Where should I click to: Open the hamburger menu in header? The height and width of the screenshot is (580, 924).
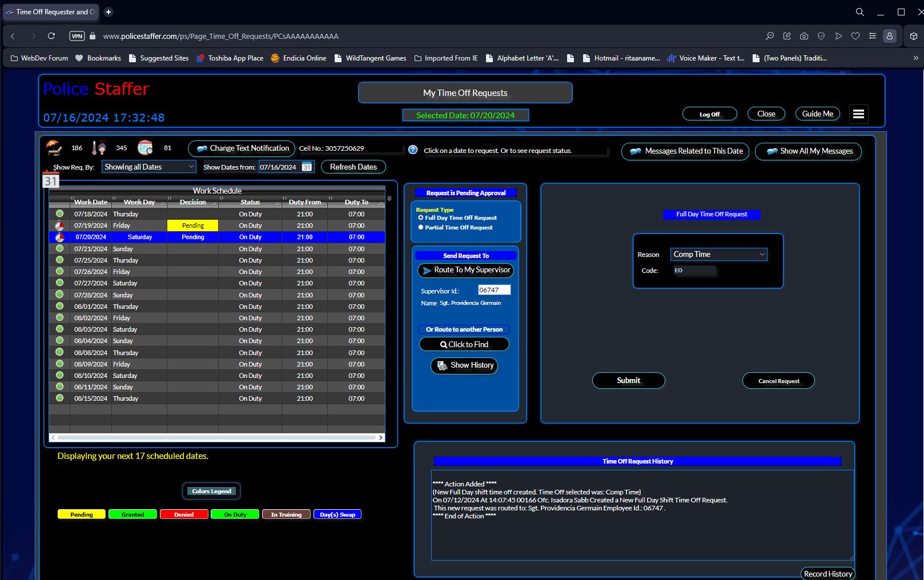pos(858,114)
